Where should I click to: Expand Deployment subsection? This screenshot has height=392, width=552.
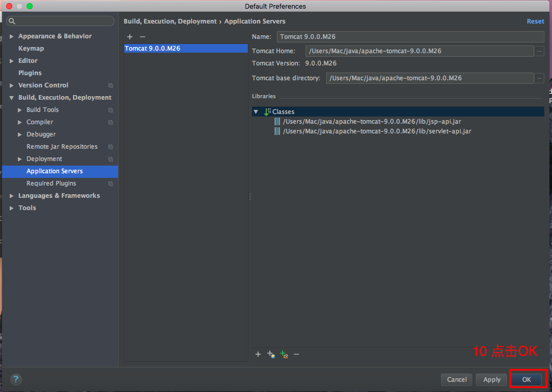[20, 159]
